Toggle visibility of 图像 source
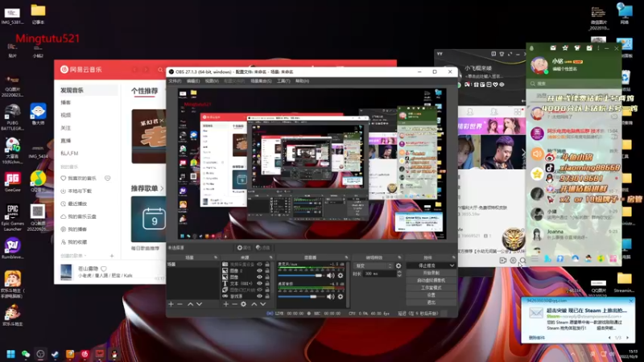The image size is (644, 362). pyautogui.click(x=259, y=277)
